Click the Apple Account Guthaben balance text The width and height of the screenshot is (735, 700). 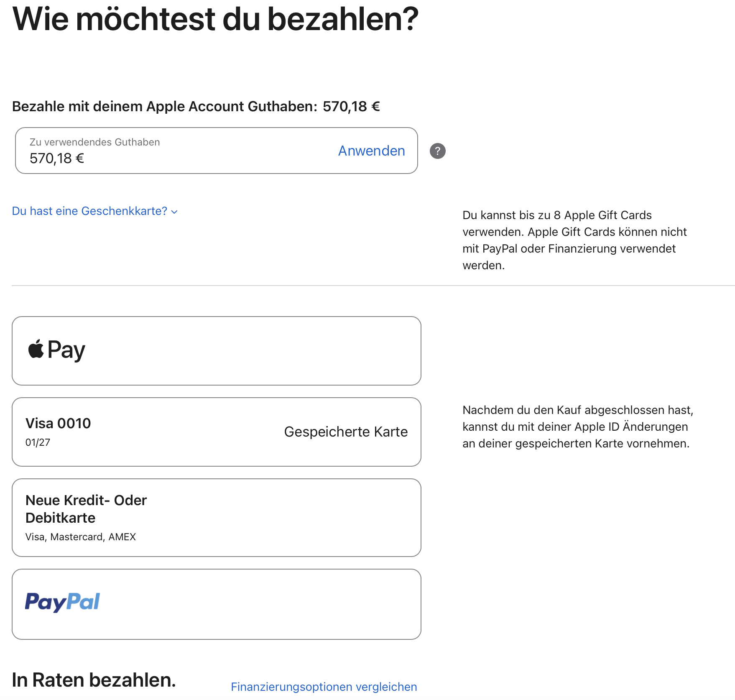196,106
